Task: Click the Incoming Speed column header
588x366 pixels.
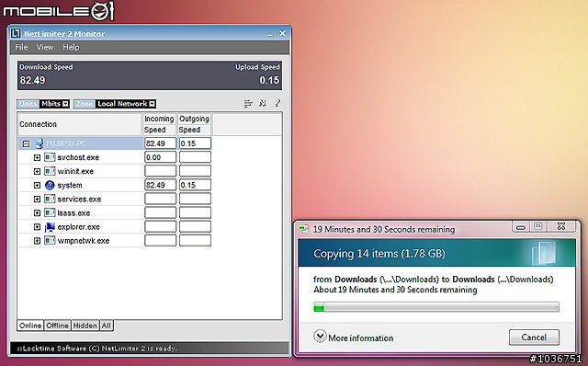Action: pos(159,124)
